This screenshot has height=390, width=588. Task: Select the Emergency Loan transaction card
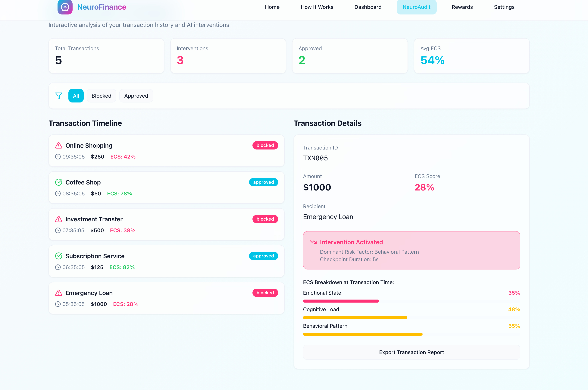click(x=166, y=298)
